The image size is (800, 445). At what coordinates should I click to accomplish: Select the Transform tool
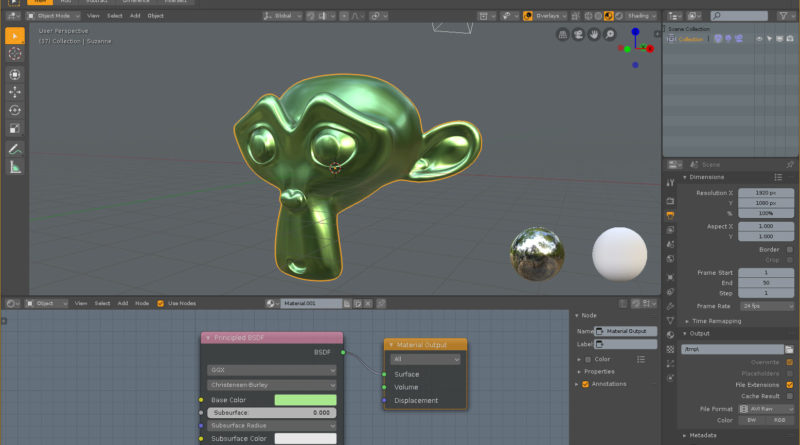coord(15,75)
